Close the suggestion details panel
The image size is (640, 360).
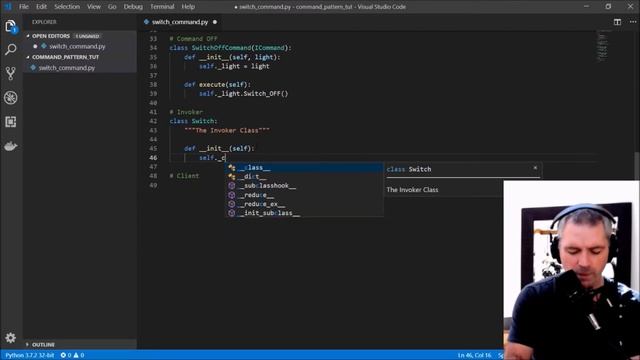(535, 168)
